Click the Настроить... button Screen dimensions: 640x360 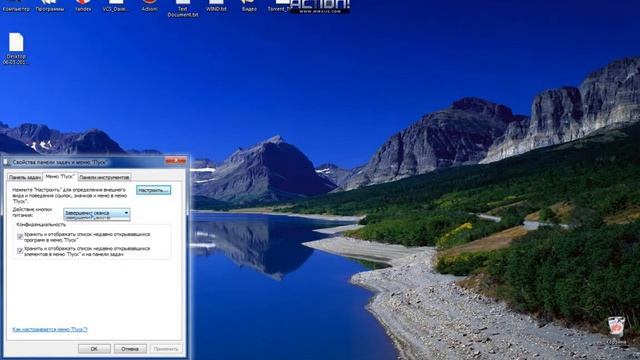click(x=153, y=190)
